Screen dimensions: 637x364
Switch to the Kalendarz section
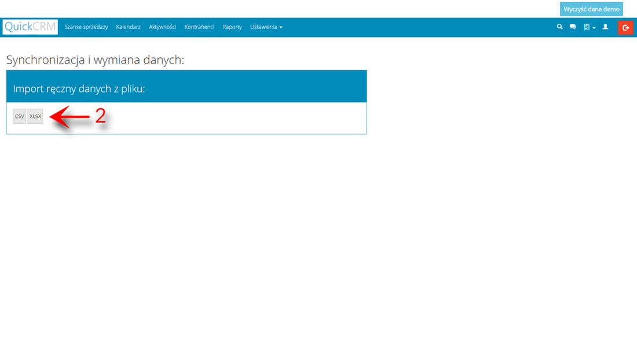pos(128,27)
